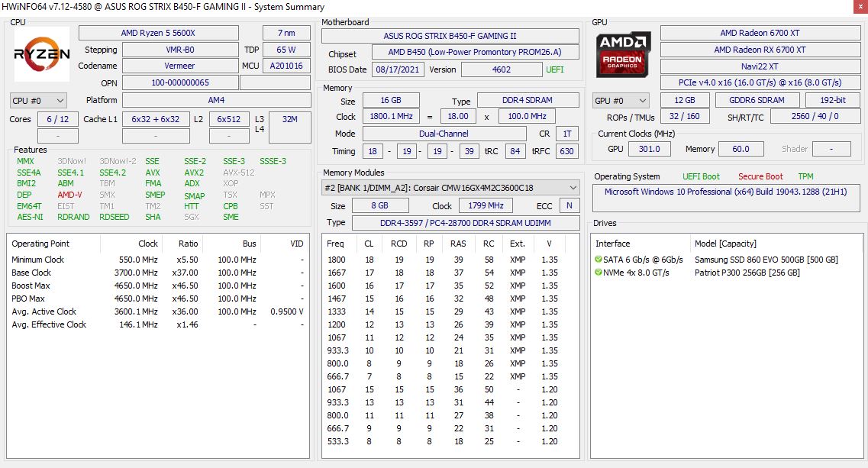This screenshot has height=468, width=868.
Task: Select the Avg. Effective Clock row
Action: point(158,324)
